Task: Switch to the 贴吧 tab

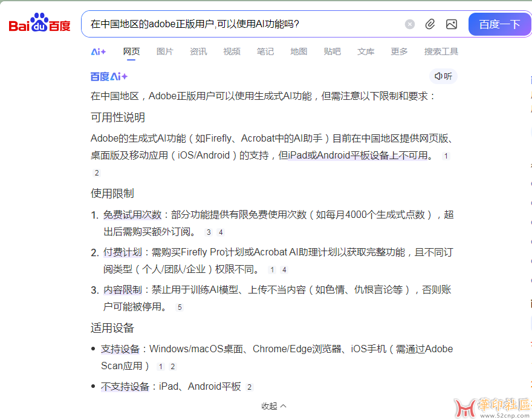Action: coord(332,52)
